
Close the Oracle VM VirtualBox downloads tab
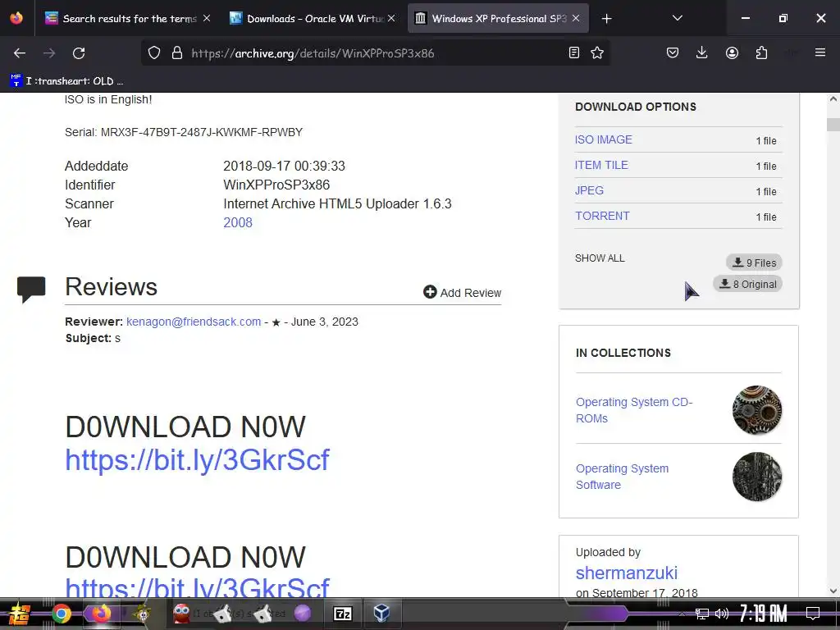[391, 18]
